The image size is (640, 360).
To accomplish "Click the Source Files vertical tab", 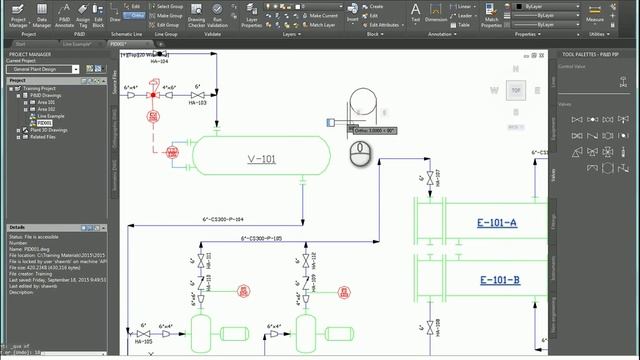I will click(114, 81).
